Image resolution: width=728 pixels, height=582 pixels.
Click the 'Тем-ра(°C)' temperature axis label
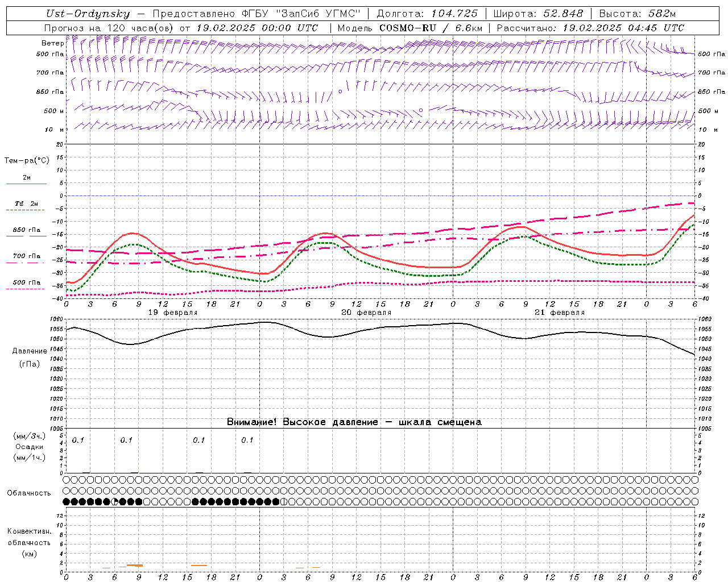pyautogui.click(x=27, y=161)
